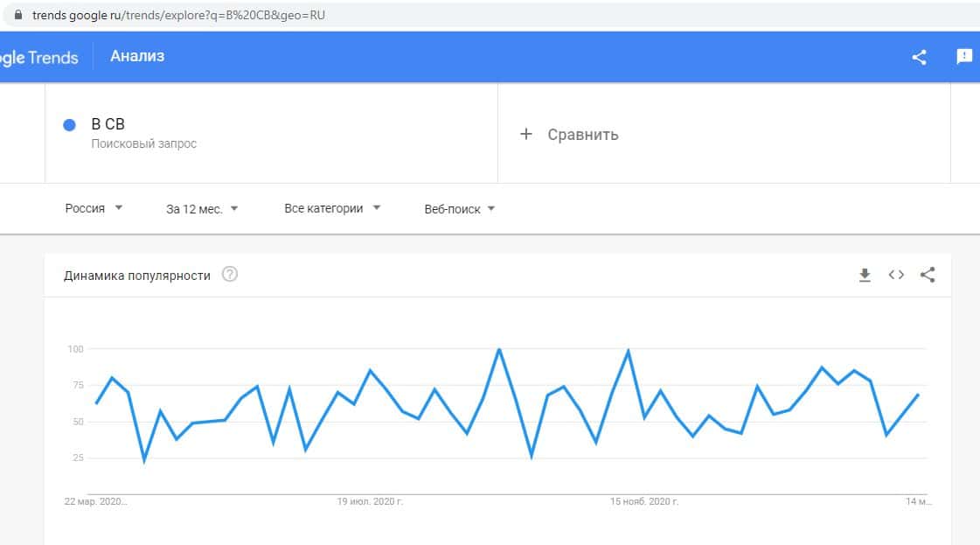This screenshot has width=980, height=545.
Task: Open the Все категории dropdown
Action: coord(332,208)
